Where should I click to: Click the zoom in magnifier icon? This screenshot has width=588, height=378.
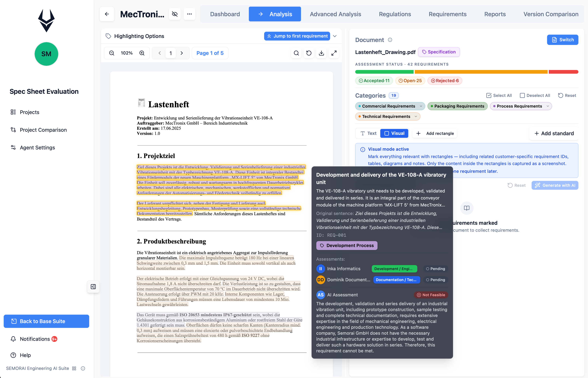tap(142, 53)
